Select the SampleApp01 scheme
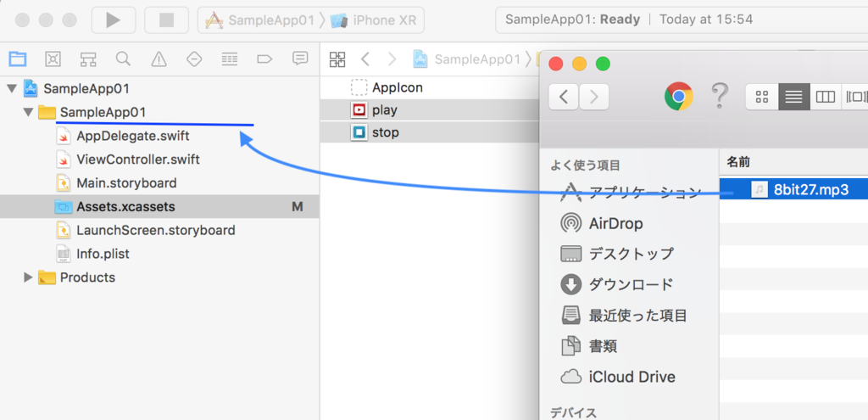This screenshot has height=420, width=868. click(x=261, y=20)
